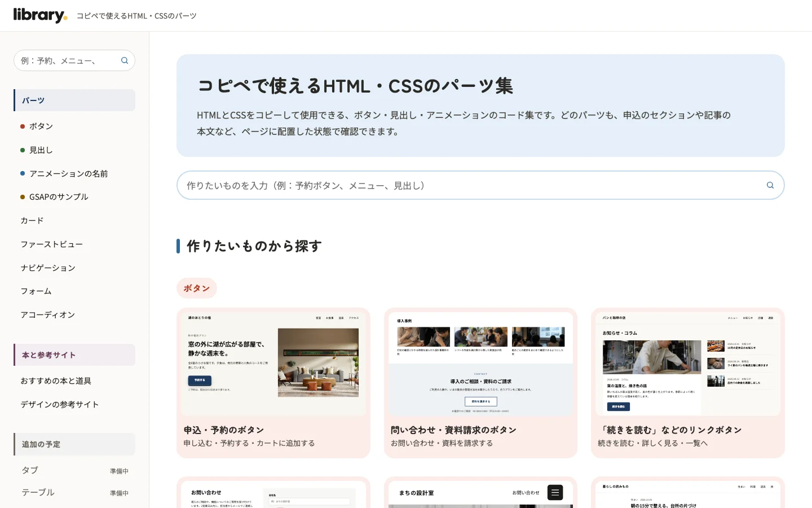The image size is (812, 508).
Task: Click the まちの設計室 card thumbnail
Action: pos(481,494)
